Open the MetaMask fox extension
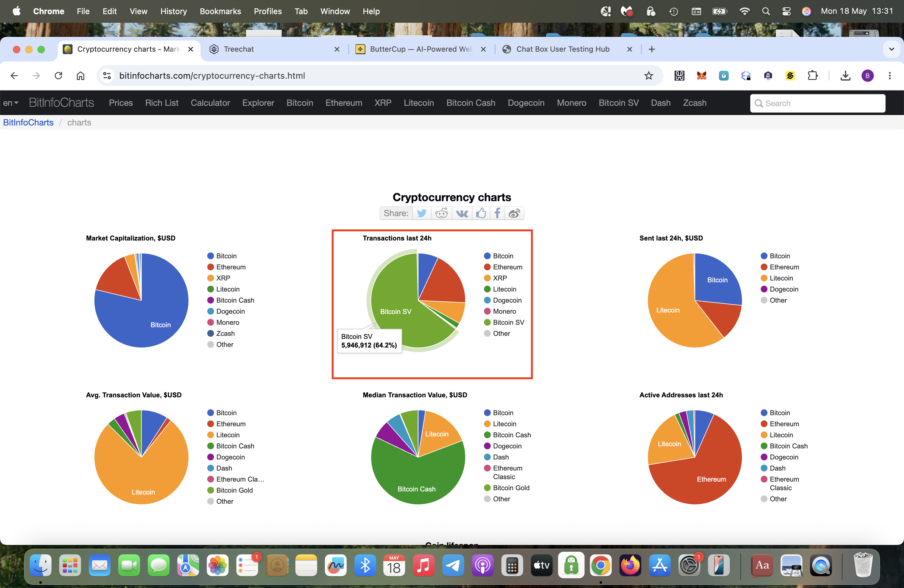 click(x=702, y=76)
